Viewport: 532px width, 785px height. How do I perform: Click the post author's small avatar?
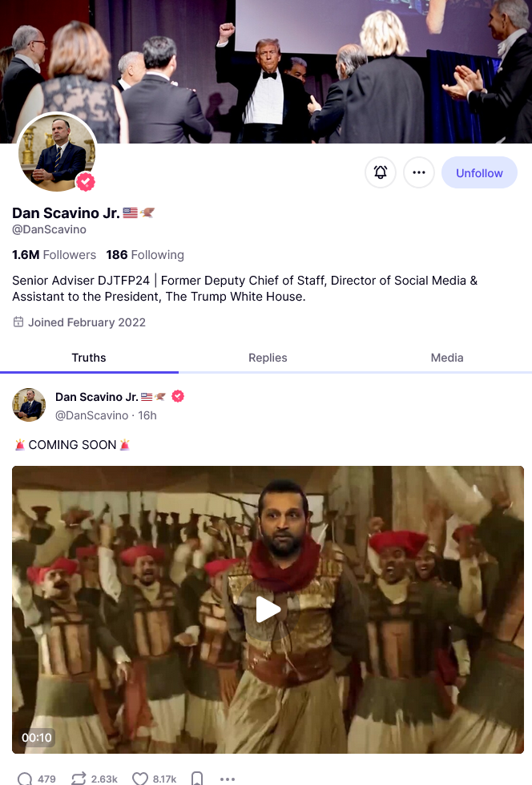[29, 404]
